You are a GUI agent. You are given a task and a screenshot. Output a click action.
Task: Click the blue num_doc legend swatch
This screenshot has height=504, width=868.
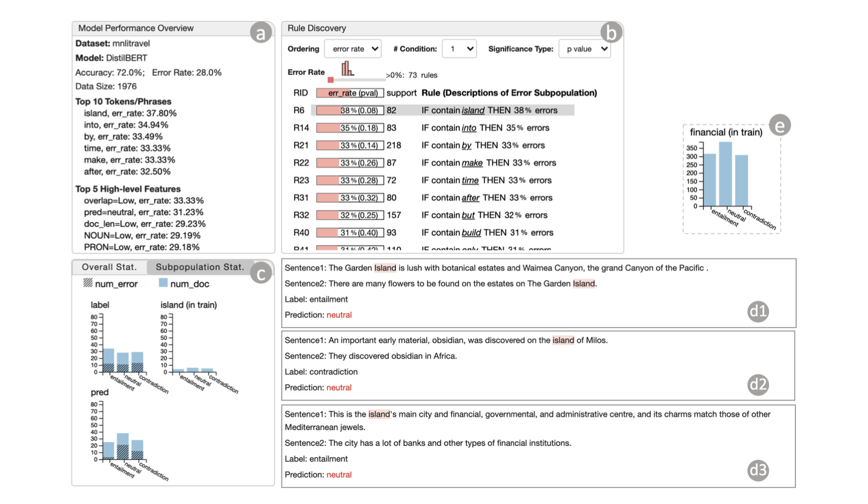[163, 283]
